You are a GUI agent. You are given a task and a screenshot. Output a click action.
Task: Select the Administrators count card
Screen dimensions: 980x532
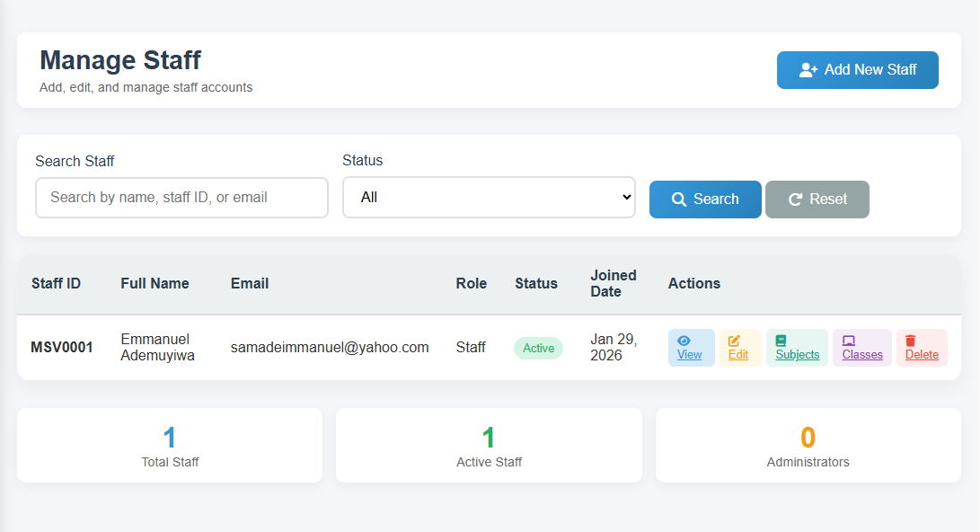coord(808,446)
